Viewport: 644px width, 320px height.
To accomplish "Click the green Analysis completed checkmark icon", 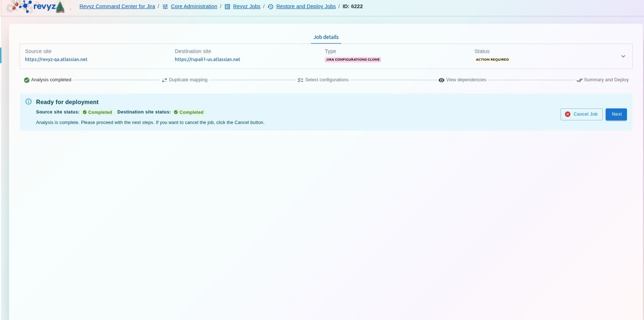I will click(27, 80).
